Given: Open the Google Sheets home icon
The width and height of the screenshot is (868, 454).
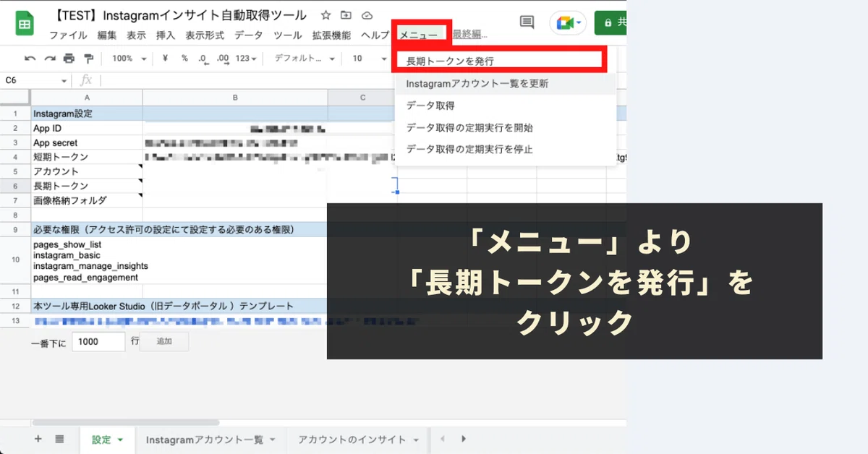Looking at the screenshot, I should pyautogui.click(x=25, y=23).
